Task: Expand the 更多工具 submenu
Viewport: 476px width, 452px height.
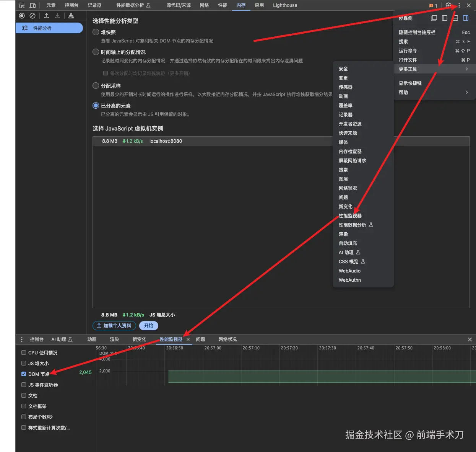Action: coord(434,69)
